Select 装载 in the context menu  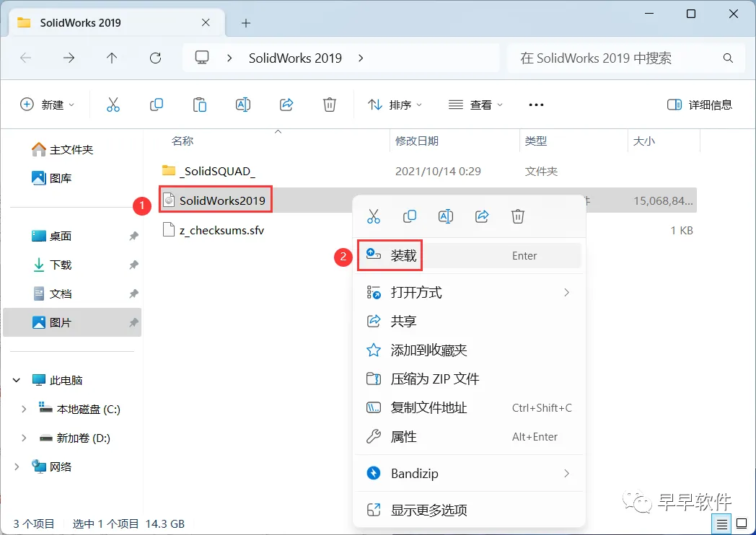pos(469,255)
